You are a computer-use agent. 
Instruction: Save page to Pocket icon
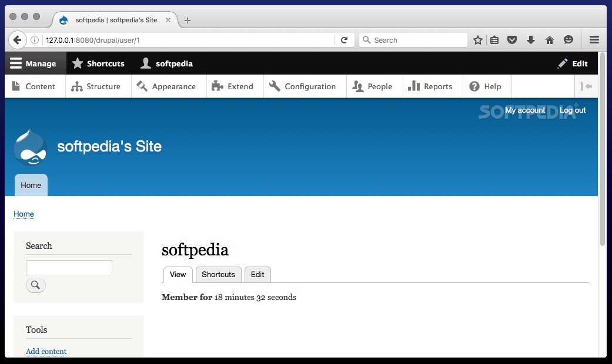click(512, 40)
